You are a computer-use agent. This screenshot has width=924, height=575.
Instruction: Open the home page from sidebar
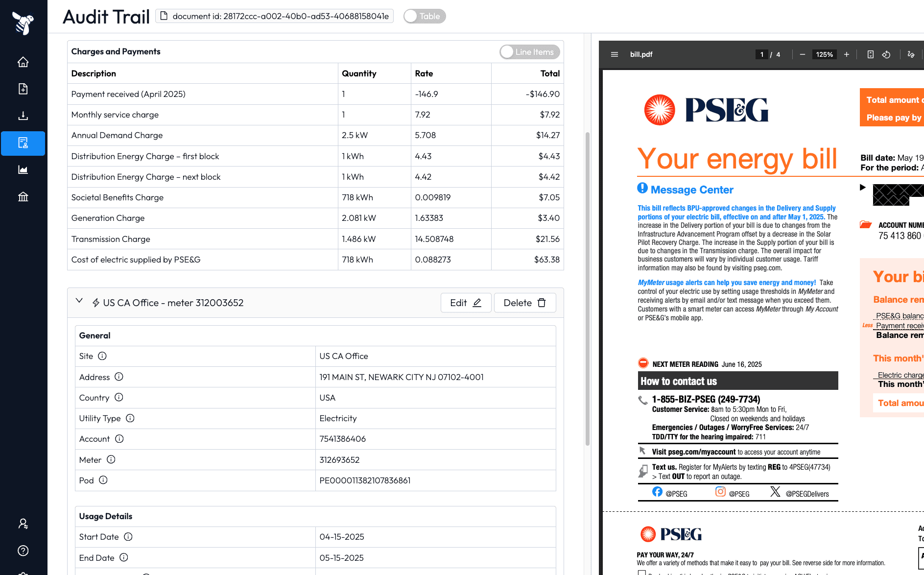tap(23, 62)
